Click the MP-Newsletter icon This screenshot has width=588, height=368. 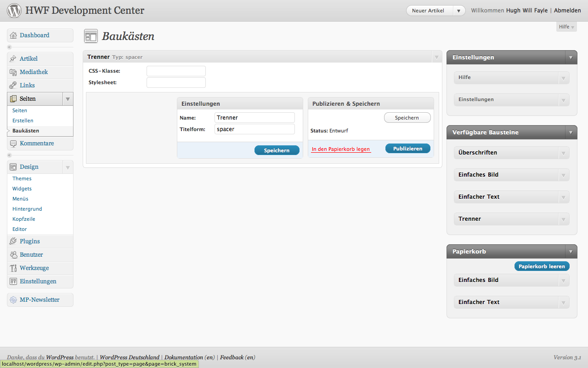pos(13,300)
